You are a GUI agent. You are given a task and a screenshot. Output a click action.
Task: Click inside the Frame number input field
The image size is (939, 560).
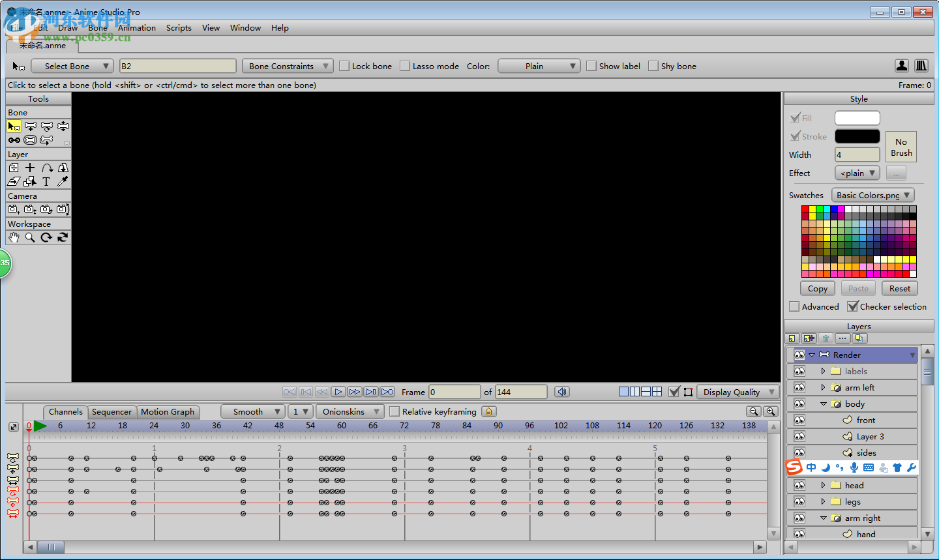pos(455,392)
